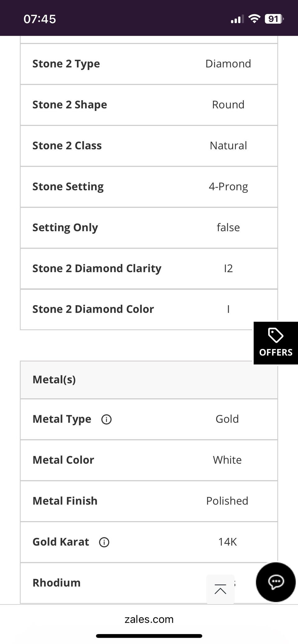The height and width of the screenshot is (644, 298).
Task: Tap the Wi-Fi status icon
Action: (x=255, y=19)
